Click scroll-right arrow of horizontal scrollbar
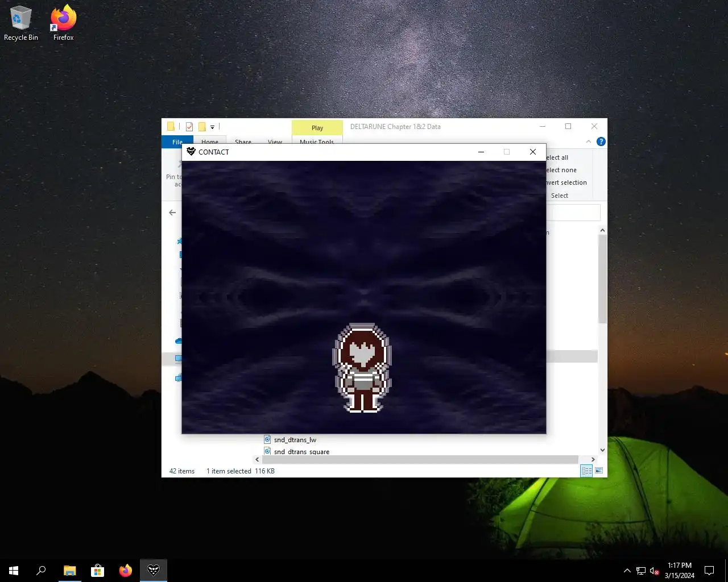 pos(593,459)
